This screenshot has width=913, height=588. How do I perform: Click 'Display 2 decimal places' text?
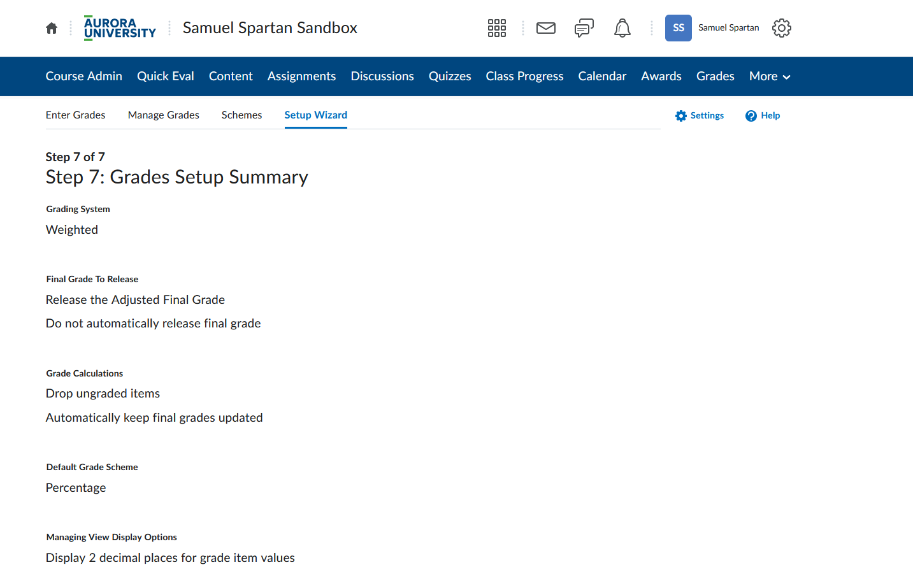tap(171, 558)
